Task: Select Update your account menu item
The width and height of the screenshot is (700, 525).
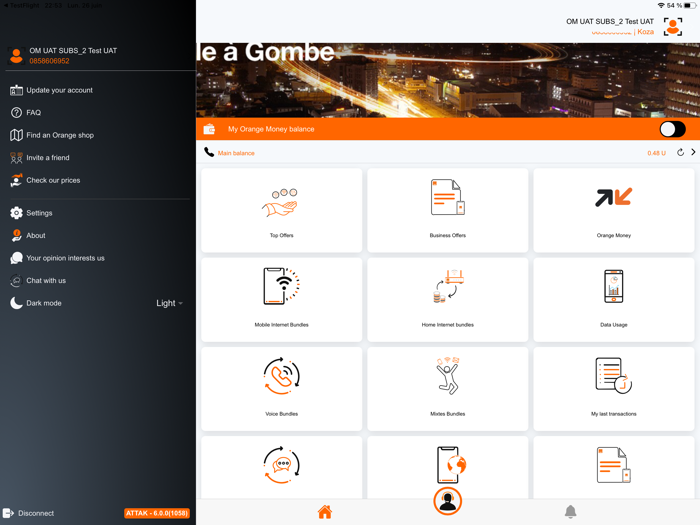Action: (59, 90)
